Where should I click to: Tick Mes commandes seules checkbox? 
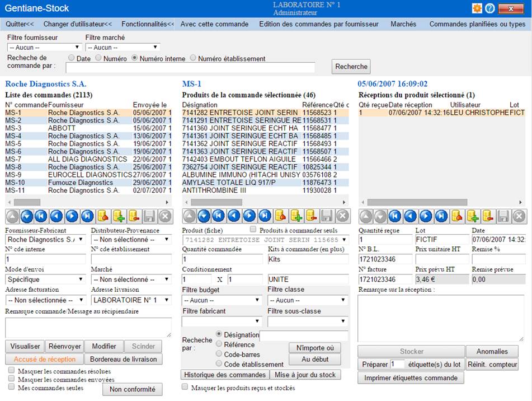[x=12, y=387]
